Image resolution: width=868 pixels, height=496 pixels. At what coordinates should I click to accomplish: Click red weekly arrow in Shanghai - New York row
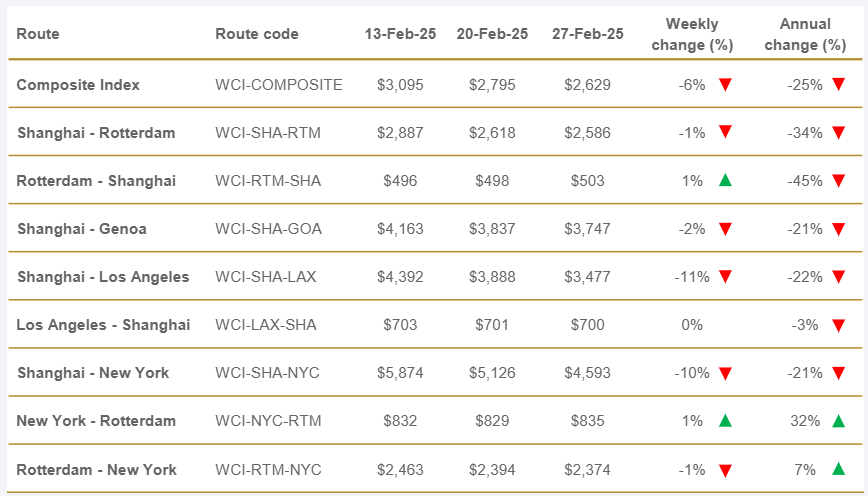pos(725,373)
